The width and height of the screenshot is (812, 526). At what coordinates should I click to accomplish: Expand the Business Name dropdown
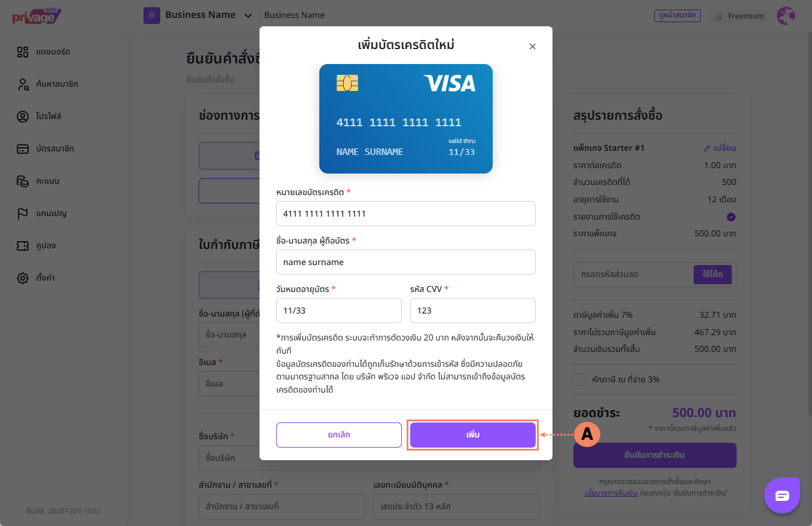tap(248, 16)
